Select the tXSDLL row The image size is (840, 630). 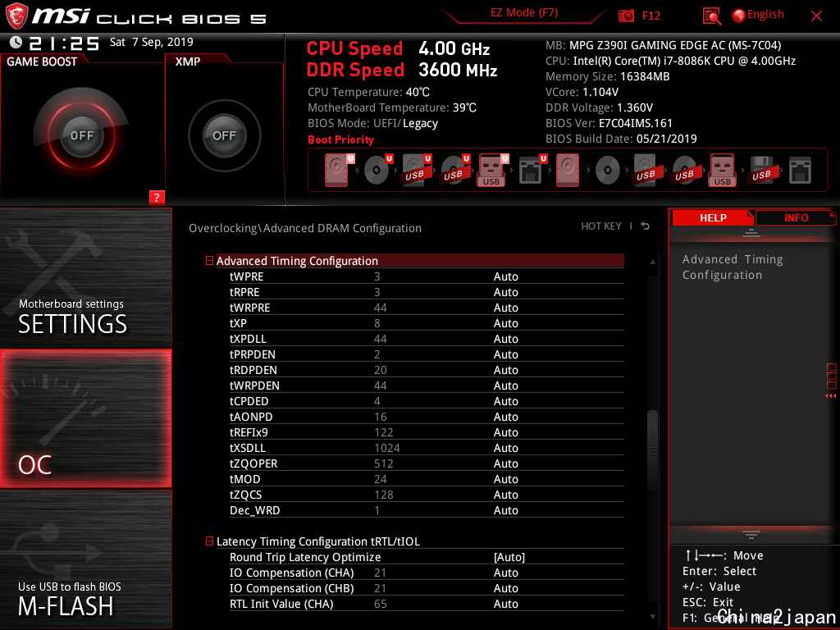coord(427,448)
